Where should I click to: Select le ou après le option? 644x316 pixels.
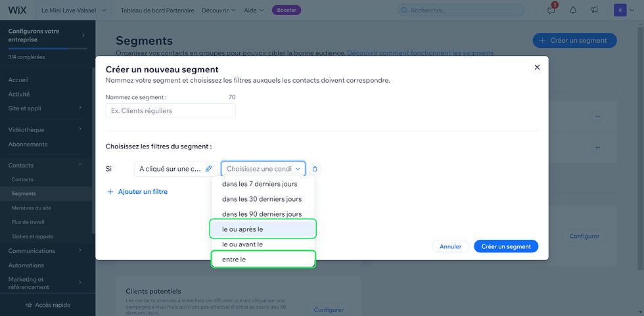[264, 229]
